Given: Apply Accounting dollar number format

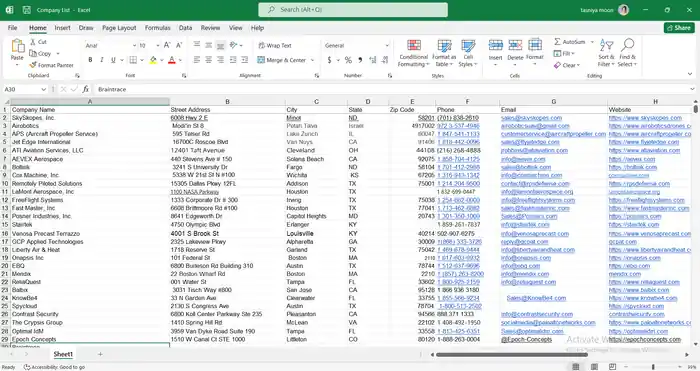Looking at the screenshot, I should 329,60.
